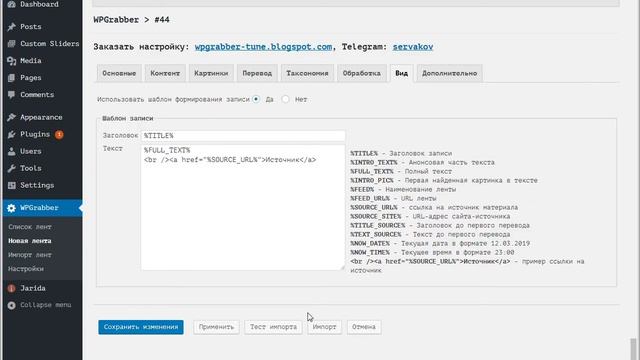Open the Media menu item
640x360 pixels.
click(x=41, y=61)
